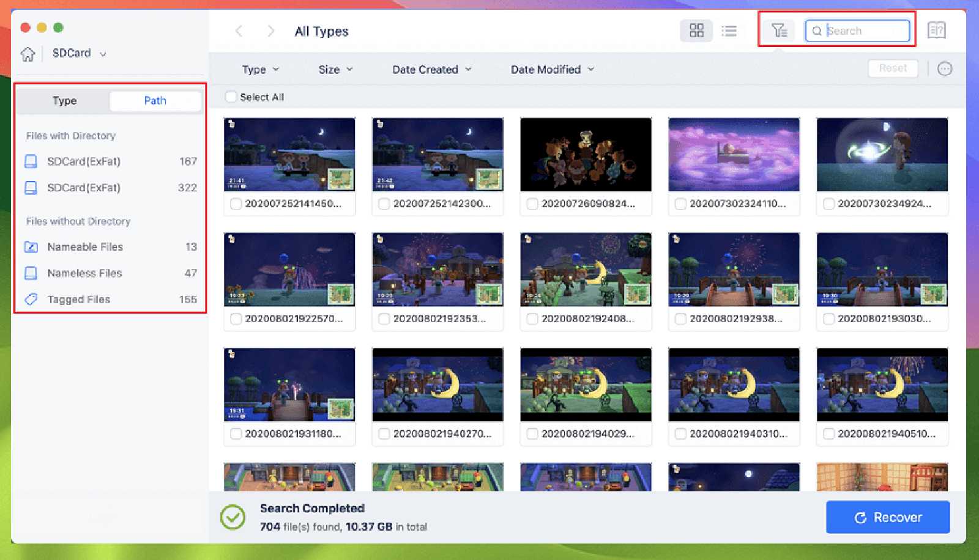This screenshot has height=560, width=979.
Task: Check the box for file 202007252141450...
Action: pos(236,204)
